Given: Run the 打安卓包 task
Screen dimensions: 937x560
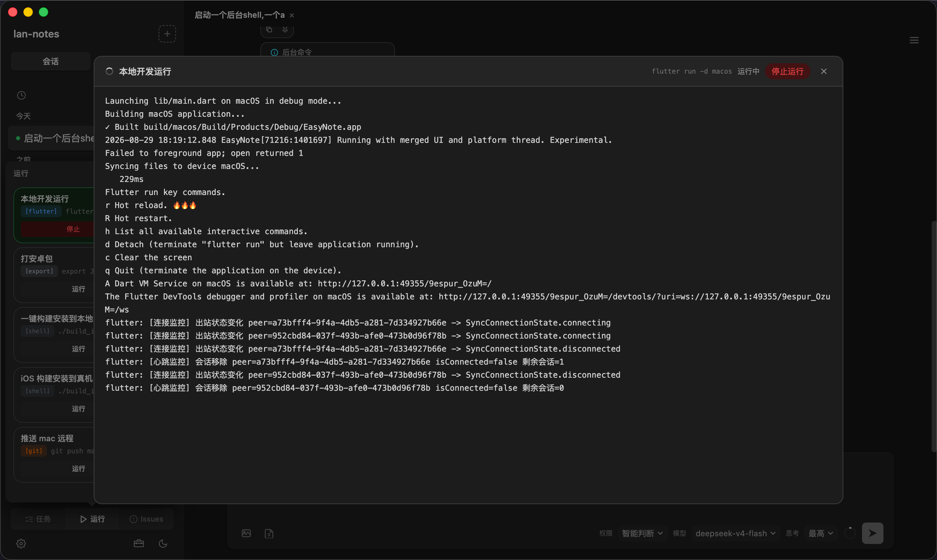Looking at the screenshot, I should click(57, 289).
